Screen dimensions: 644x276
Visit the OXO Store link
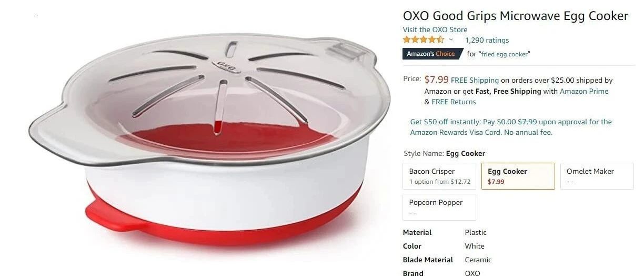click(x=435, y=29)
